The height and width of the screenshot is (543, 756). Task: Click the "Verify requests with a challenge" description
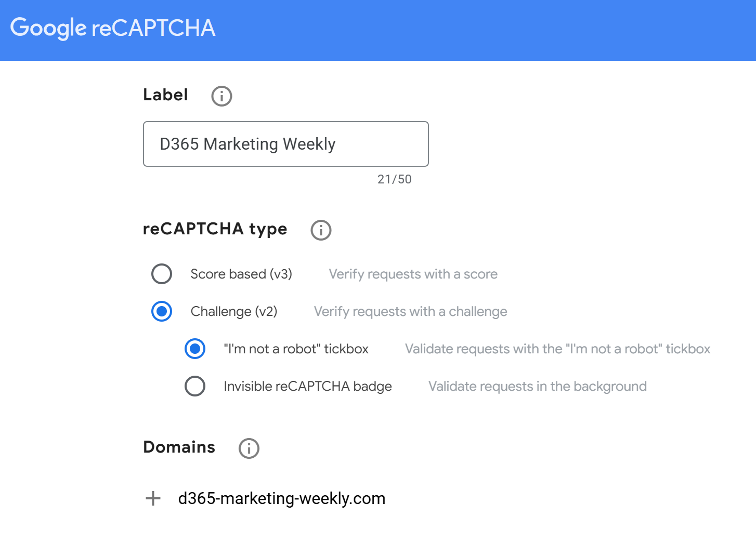pyautogui.click(x=410, y=311)
